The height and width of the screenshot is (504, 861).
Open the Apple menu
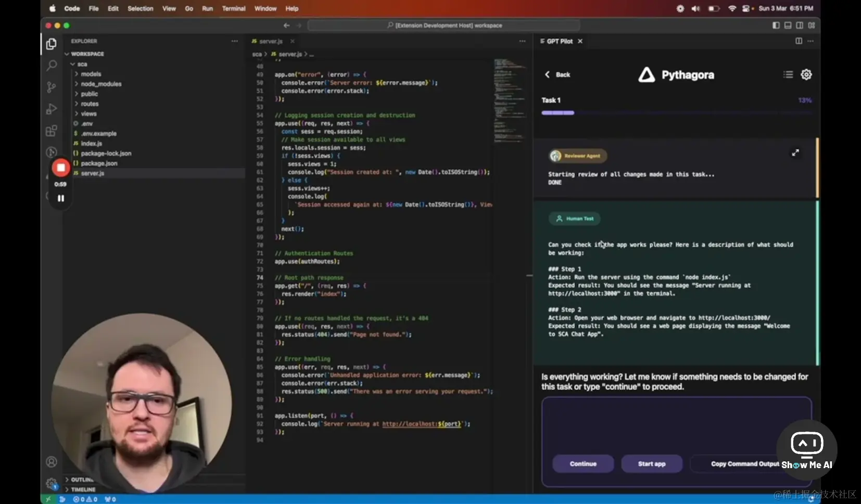52,8
